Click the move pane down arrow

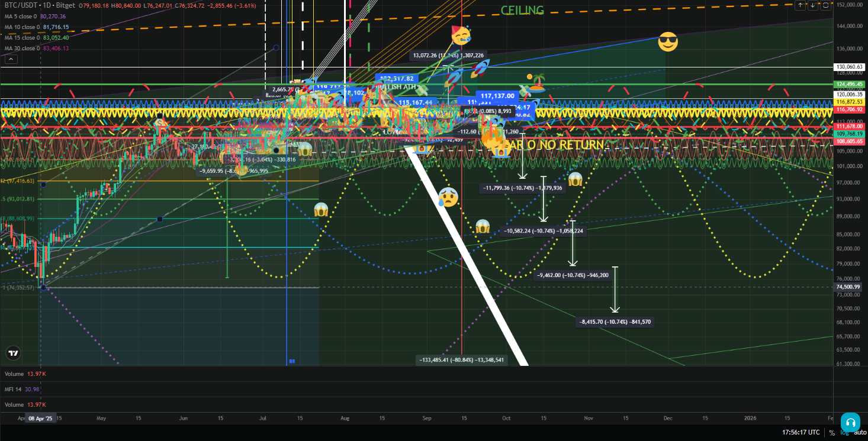[813, 5]
